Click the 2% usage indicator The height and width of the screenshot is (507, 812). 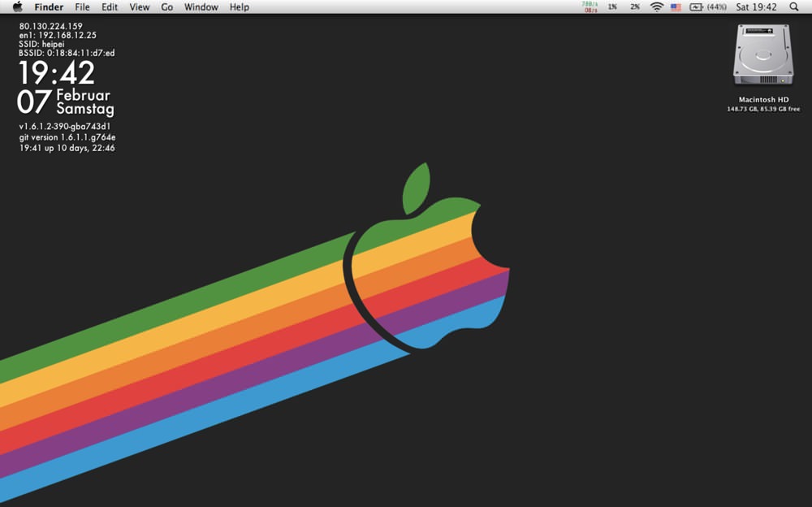pos(635,6)
